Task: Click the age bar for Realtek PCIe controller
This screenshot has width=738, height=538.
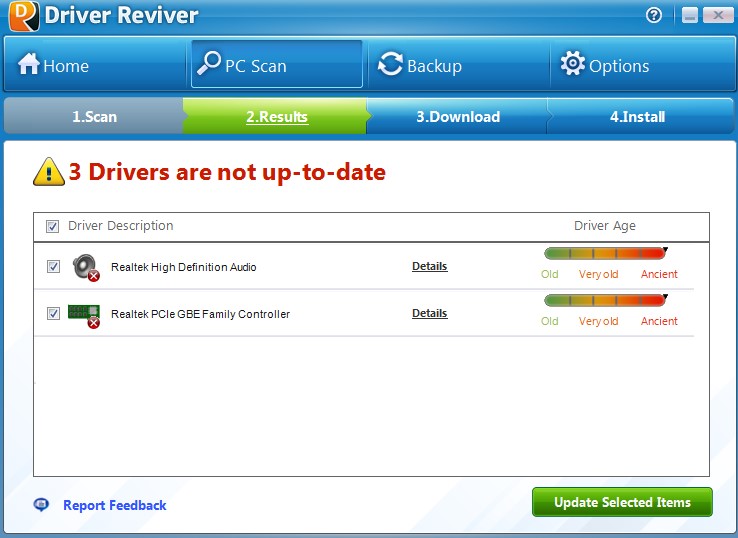Action: click(x=605, y=300)
